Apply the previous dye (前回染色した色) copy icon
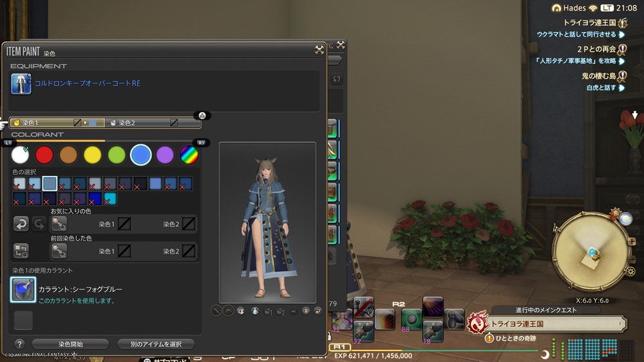Image resolution: width=644 pixels, height=362 pixels. (x=59, y=251)
